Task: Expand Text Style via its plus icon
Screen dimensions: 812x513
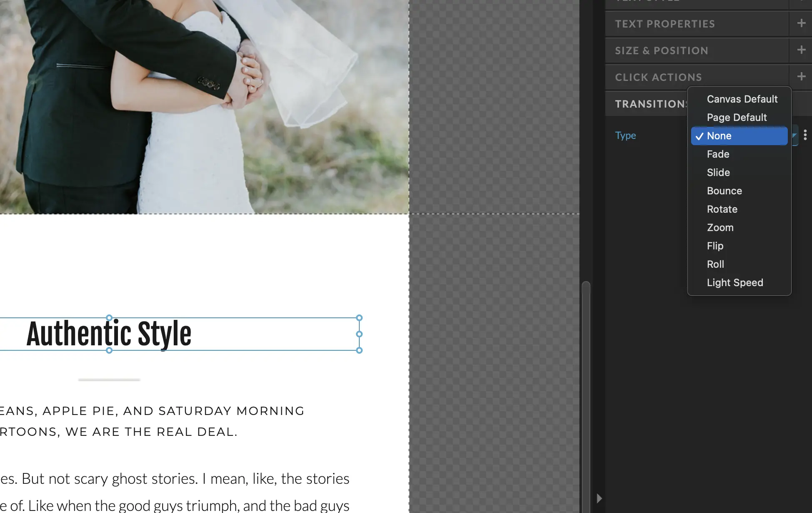Action: [801, 1]
